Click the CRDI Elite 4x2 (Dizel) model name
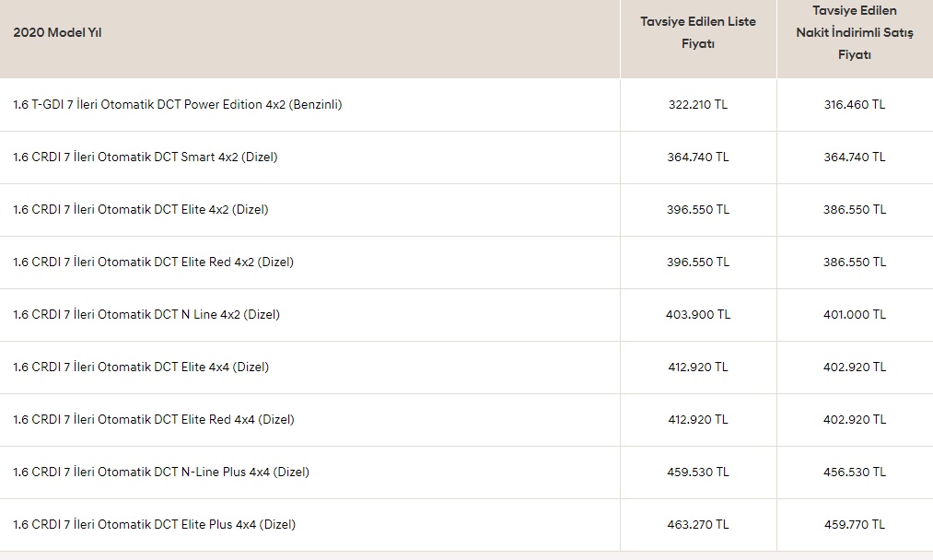Viewport: 933px width, 560px height. click(x=140, y=209)
